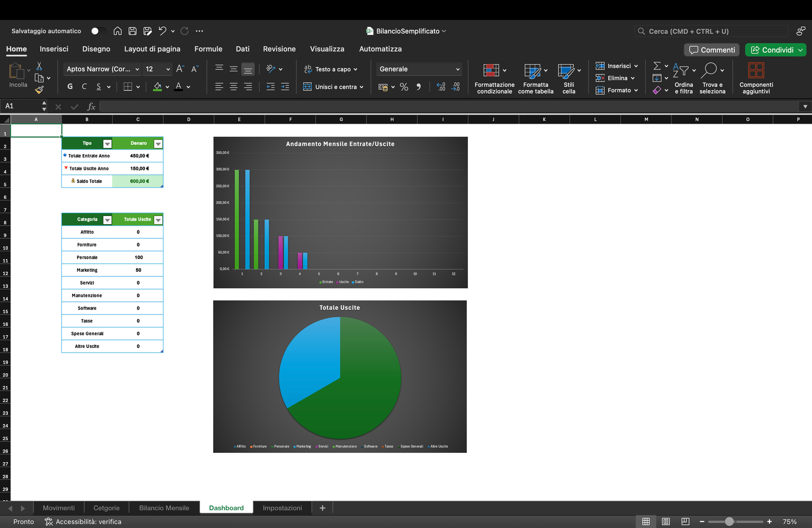Open the Tipo column filter dropdown
812x528 pixels.
107,144
